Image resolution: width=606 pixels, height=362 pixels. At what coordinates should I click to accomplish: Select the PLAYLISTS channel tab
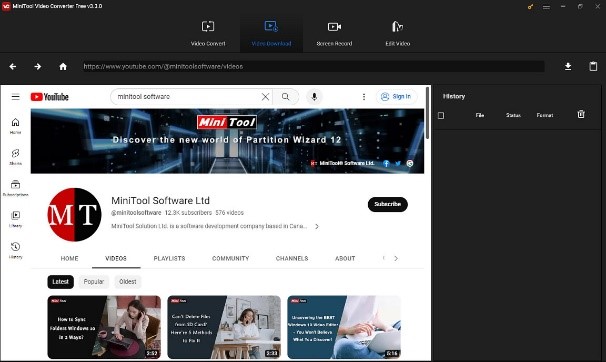pos(169,258)
